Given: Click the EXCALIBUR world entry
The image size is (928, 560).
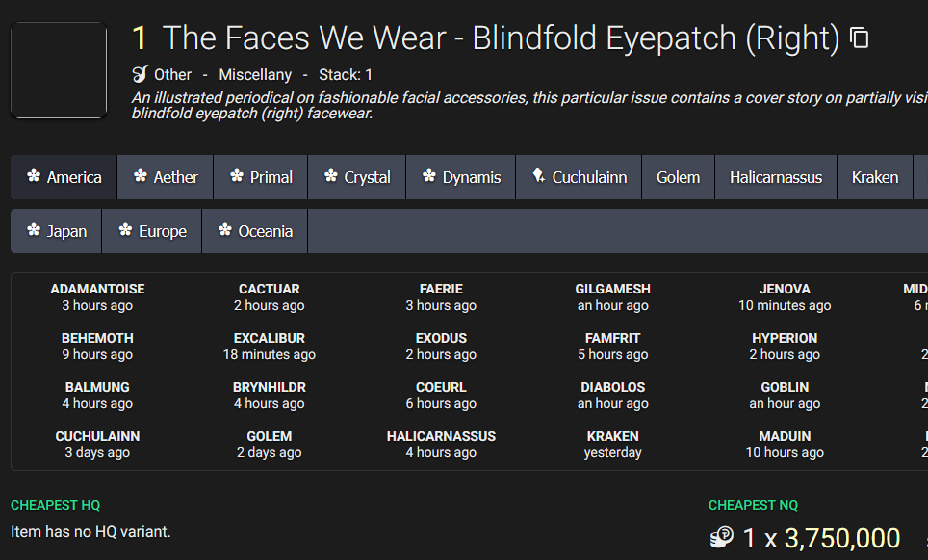Looking at the screenshot, I should (270, 346).
